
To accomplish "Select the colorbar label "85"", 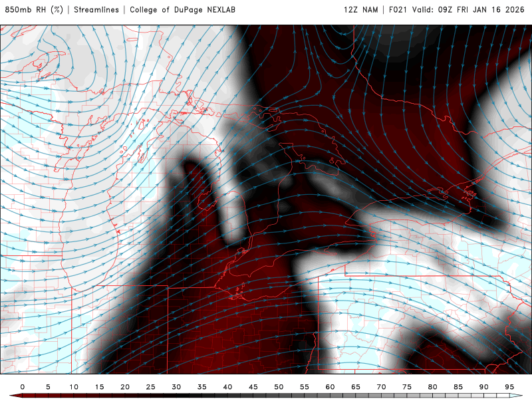I will 458,387.
